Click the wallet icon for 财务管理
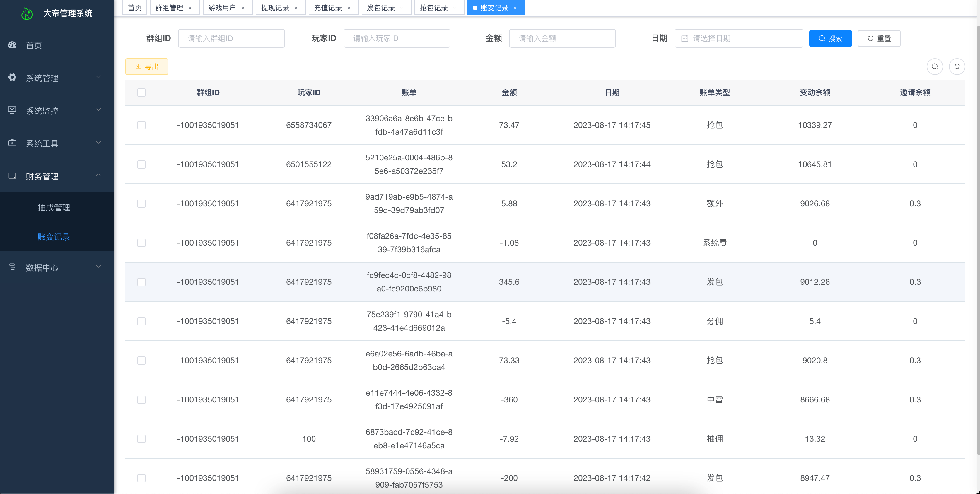This screenshot has height=494, width=980. click(12, 176)
